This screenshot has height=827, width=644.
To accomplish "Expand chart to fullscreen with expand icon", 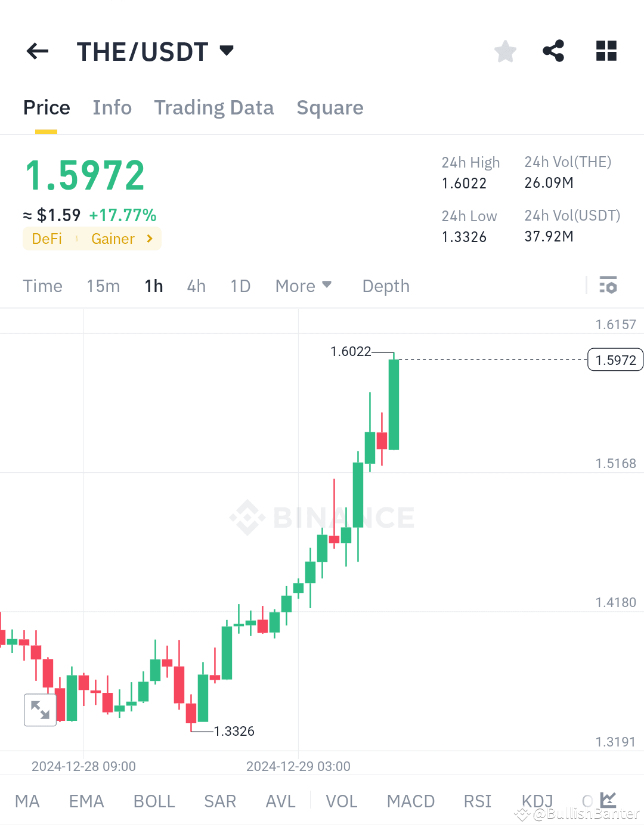I will [40, 710].
